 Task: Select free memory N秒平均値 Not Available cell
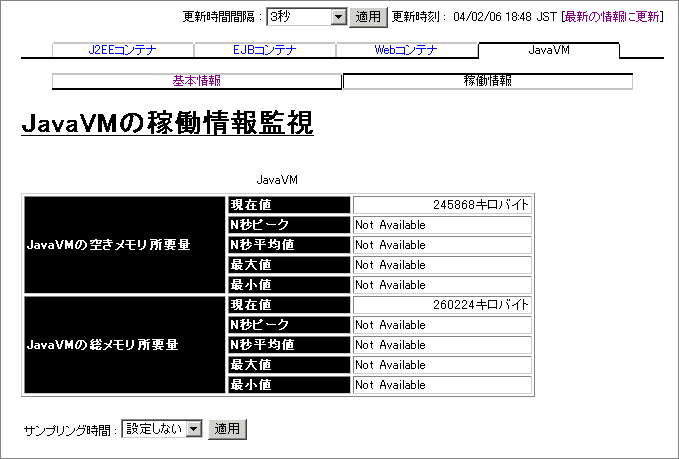(x=441, y=245)
